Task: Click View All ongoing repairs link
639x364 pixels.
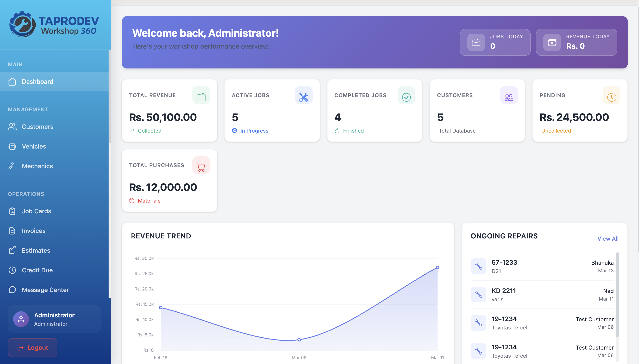Action: 607,238
